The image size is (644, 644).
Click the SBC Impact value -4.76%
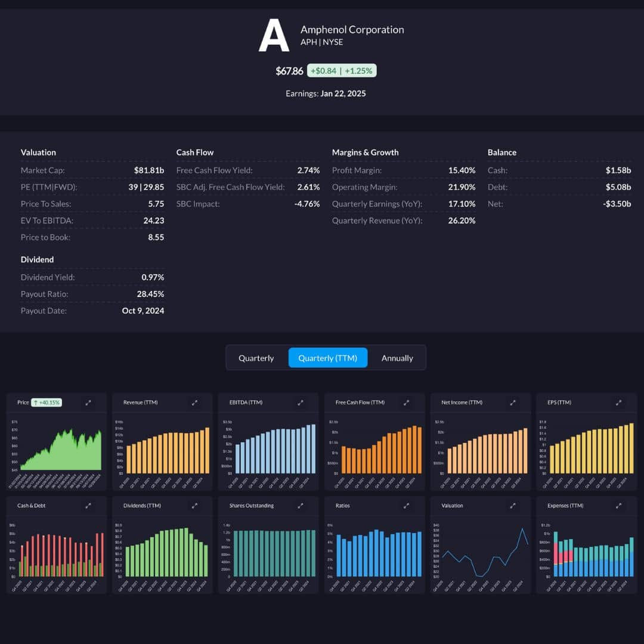tap(307, 204)
